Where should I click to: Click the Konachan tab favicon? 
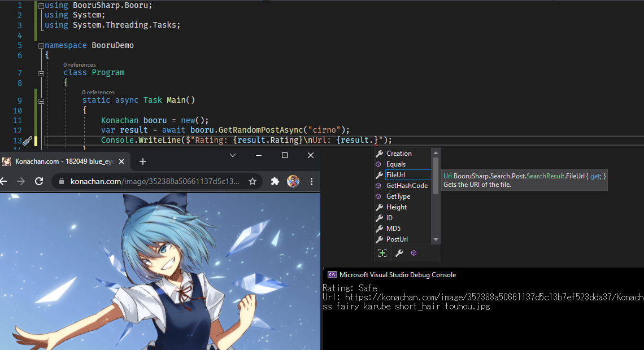pyautogui.click(x=7, y=161)
